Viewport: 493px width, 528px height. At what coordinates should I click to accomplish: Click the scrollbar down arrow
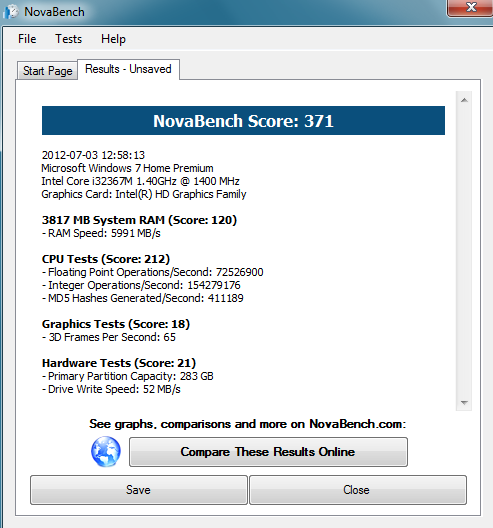coord(464,402)
